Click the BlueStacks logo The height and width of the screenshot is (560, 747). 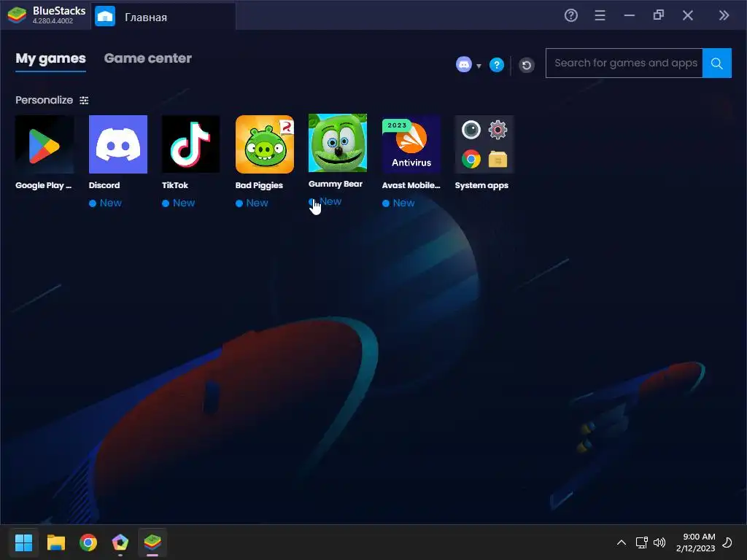tap(18, 15)
